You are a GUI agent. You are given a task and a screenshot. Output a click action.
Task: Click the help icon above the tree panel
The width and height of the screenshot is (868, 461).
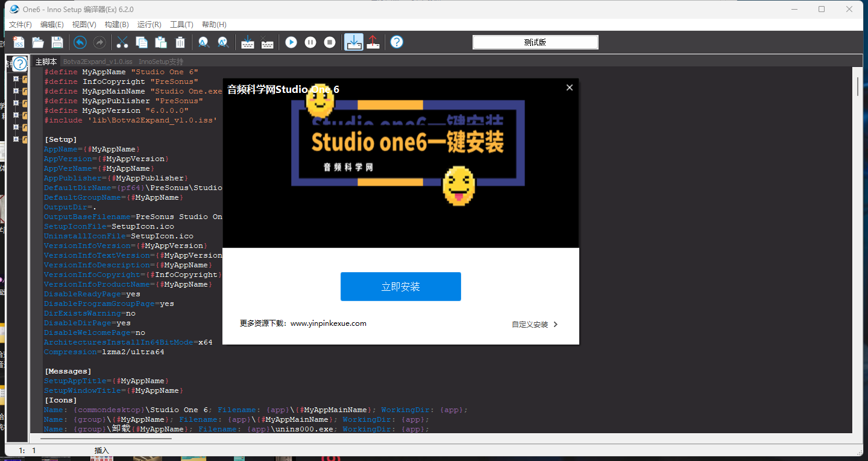pos(20,63)
